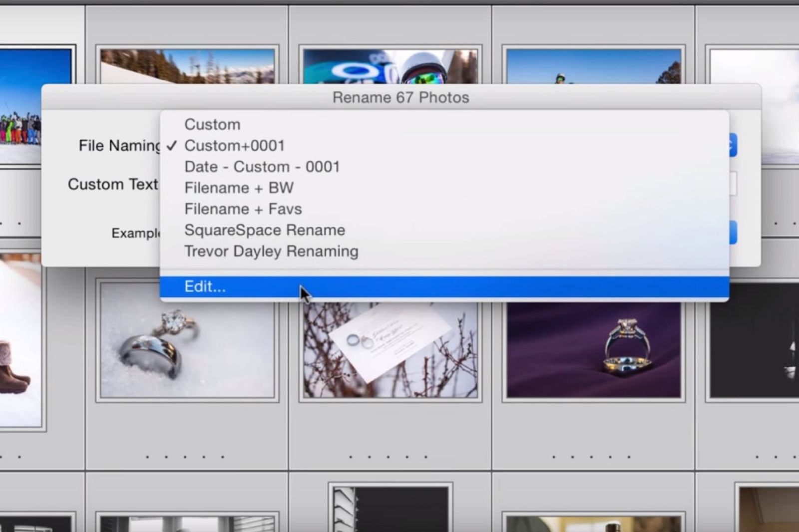Select the ski goggles helmet thumbnail

pos(390,66)
